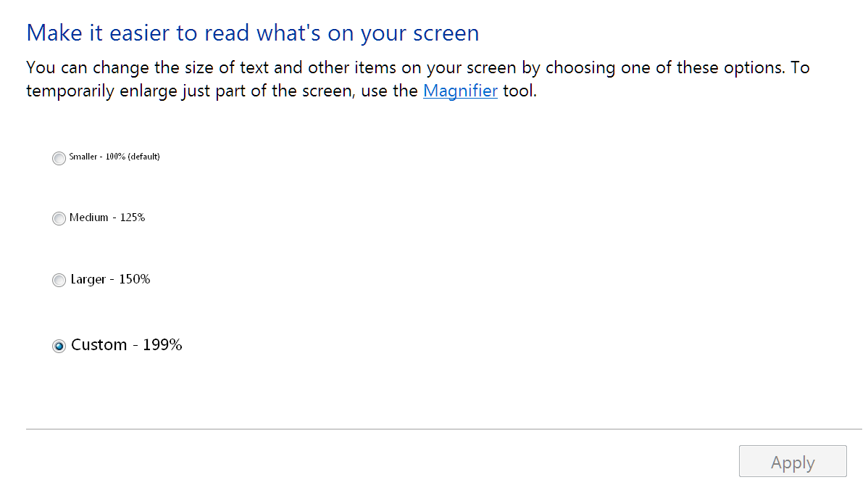This screenshot has height=493, width=868.
Task: Click the "125%" value text
Action: click(133, 217)
